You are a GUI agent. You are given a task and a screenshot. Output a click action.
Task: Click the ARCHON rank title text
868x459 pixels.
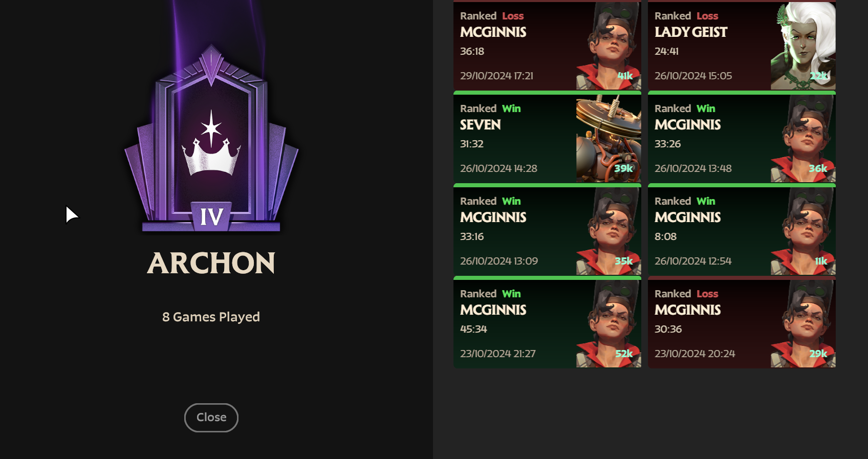(211, 263)
